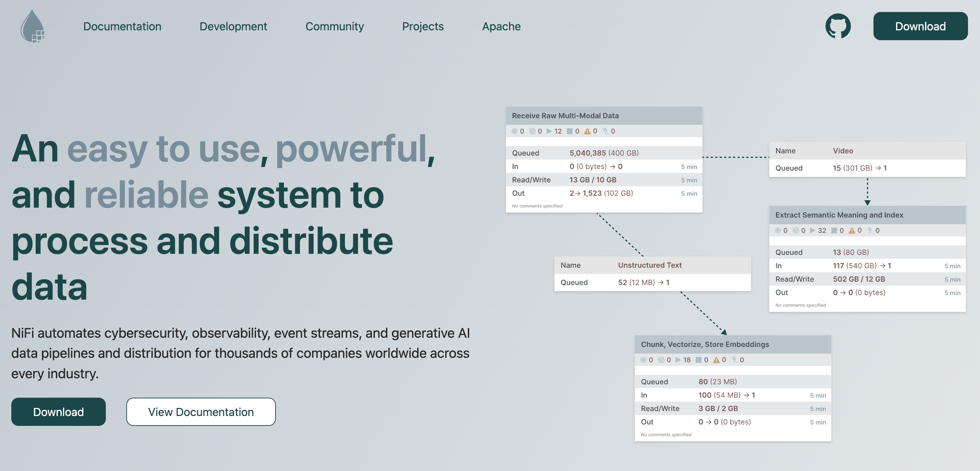
Task: Click the Download button in the hero section
Action: 59,412
